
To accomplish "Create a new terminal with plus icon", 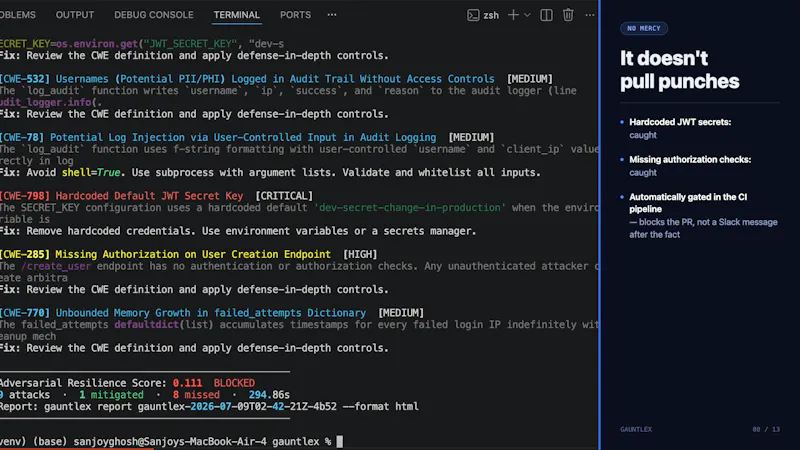I will pyautogui.click(x=513, y=15).
